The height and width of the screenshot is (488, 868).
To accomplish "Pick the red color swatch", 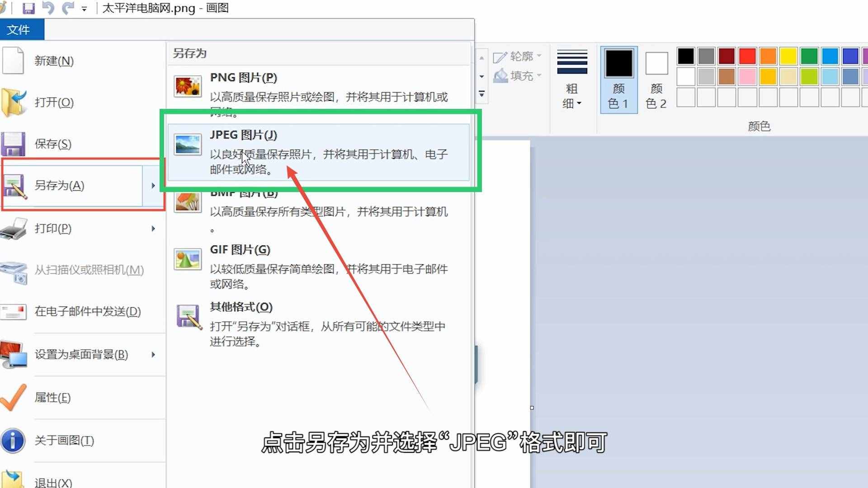I will click(x=747, y=56).
